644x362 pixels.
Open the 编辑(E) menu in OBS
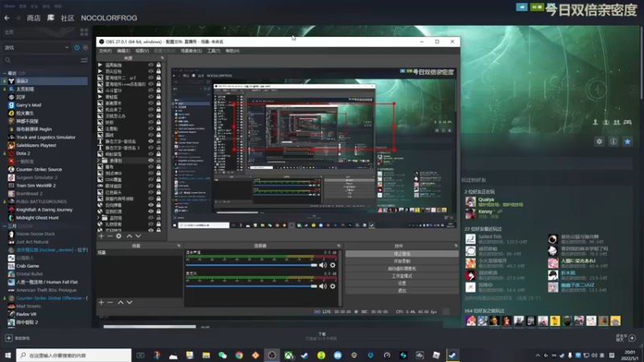tap(123, 51)
